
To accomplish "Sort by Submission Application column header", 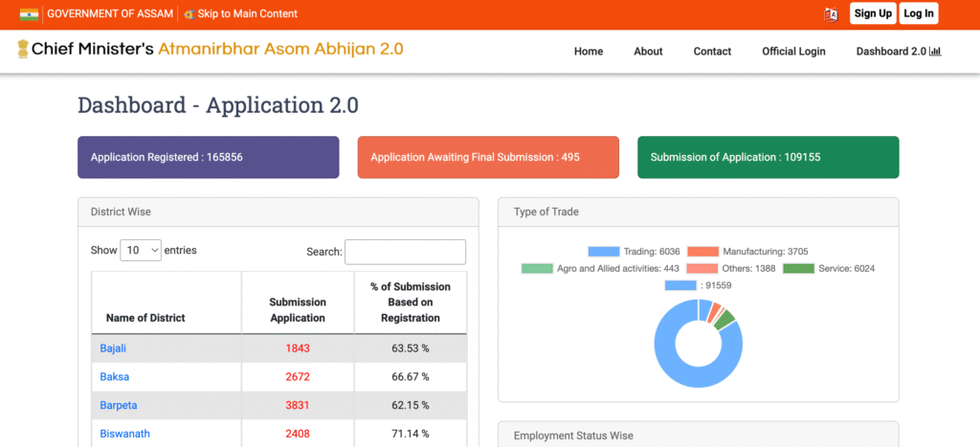I will tap(298, 302).
